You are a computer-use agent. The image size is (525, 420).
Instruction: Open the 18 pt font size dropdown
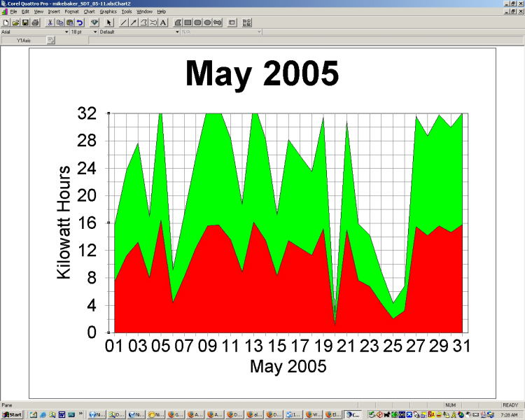[93, 31]
